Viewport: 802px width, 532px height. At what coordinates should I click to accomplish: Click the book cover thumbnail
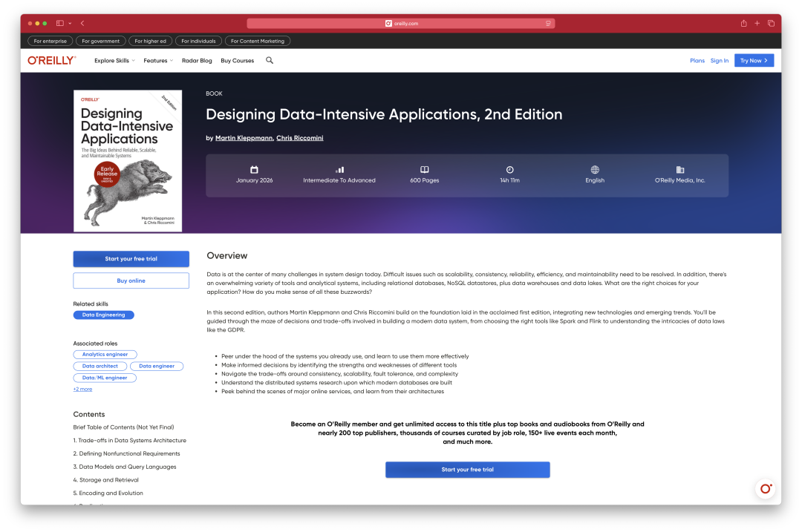tap(128, 161)
